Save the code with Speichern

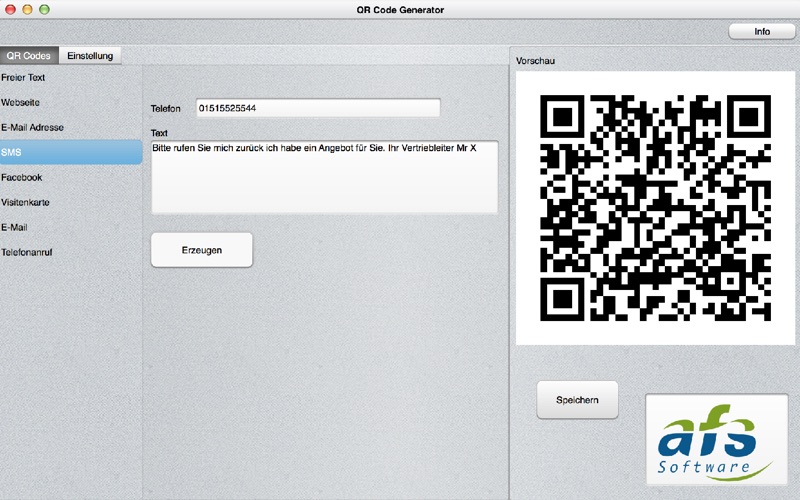[x=577, y=400]
